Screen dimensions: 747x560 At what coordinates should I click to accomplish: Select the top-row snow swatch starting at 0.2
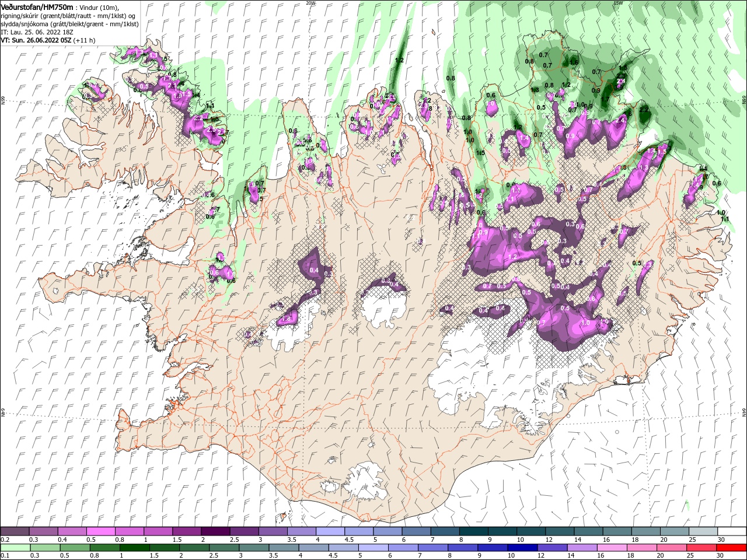pyautogui.click(x=15, y=531)
